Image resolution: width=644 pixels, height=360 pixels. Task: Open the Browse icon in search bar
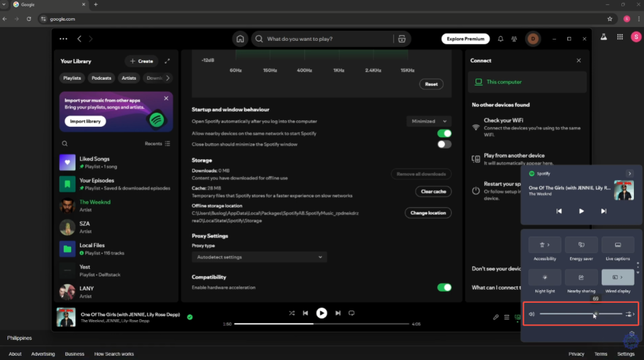(402, 39)
